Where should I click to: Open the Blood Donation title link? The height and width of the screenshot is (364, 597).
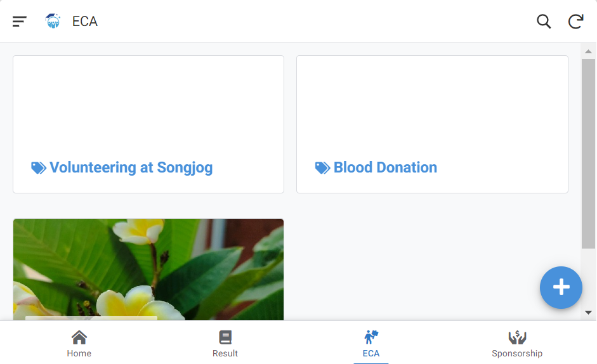point(385,167)
